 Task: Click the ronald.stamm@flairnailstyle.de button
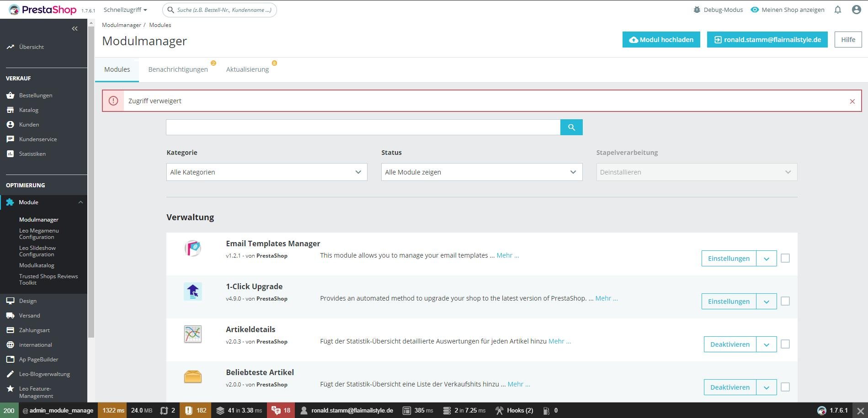tap(767, 40)
